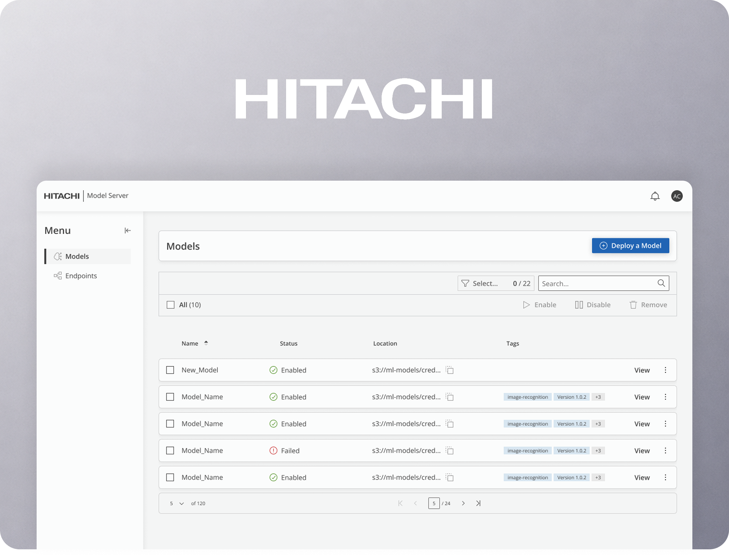Open more options for the Failed model
The image size is (729, 560).
click(665, 450)
